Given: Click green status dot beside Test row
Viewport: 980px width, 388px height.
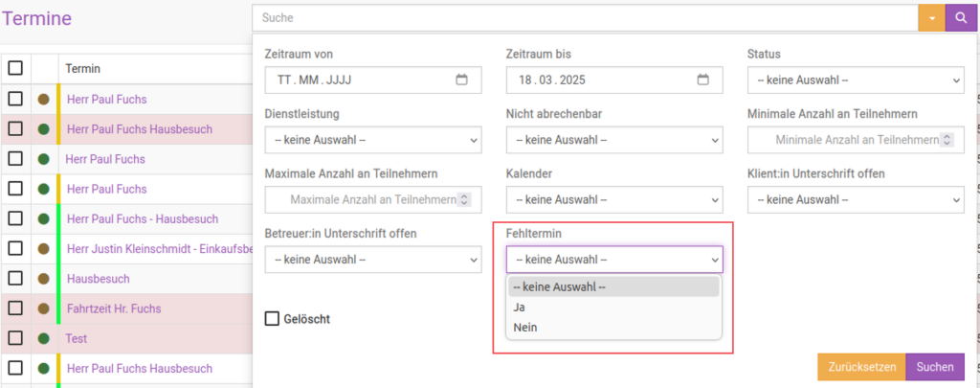Looking at the screenshot, I should 44,338.
